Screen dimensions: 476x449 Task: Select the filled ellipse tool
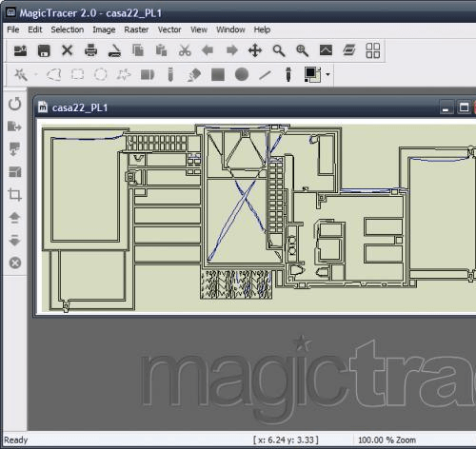pyautogui.click(x=242, y=74)
